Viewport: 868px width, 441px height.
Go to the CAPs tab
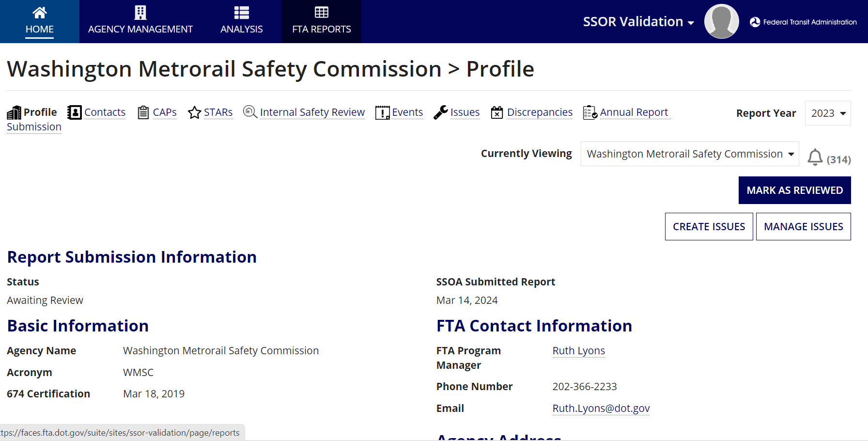click(164, 112)
